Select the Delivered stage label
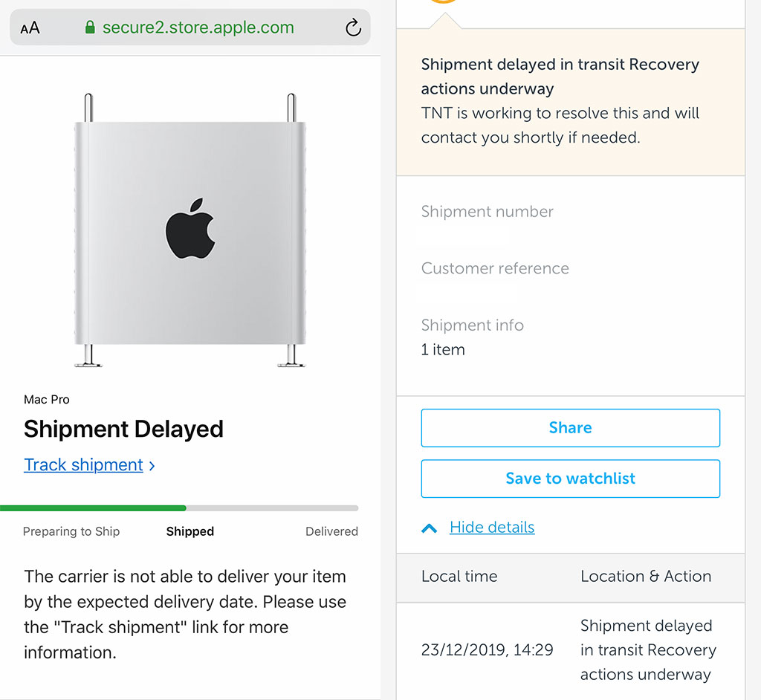The image size is (761, 700). pos(331,531)
